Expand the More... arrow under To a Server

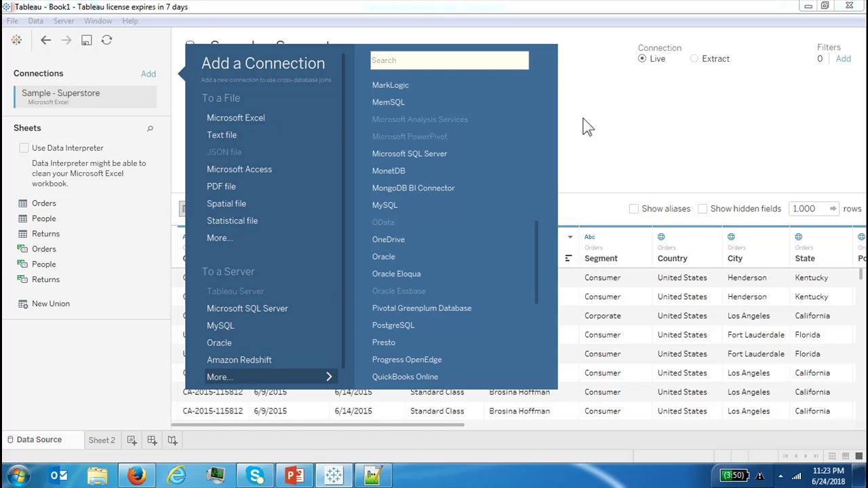click(x=329, y=377)
